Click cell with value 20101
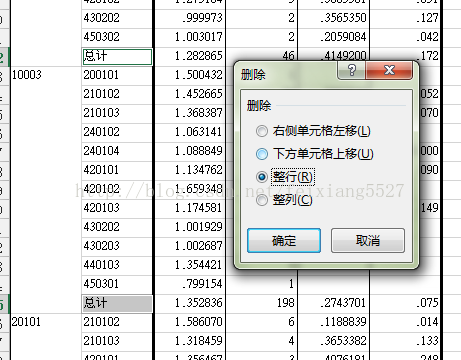 [26, 322]
